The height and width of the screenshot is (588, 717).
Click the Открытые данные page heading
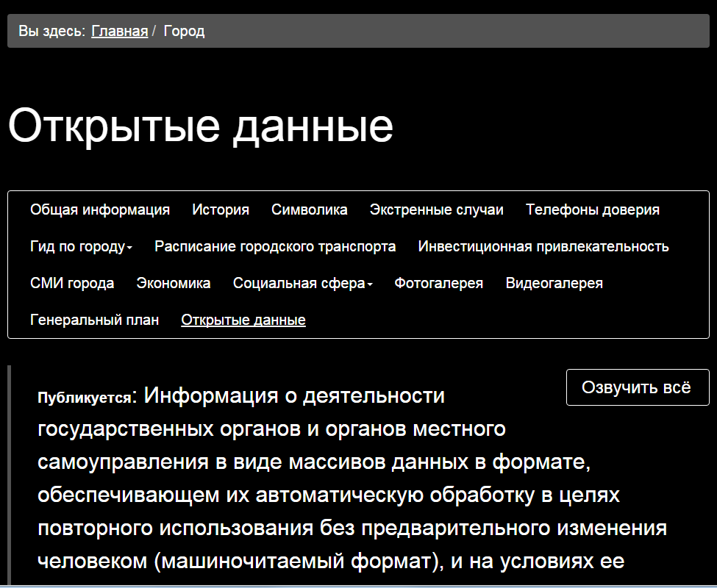click(201, 126)
